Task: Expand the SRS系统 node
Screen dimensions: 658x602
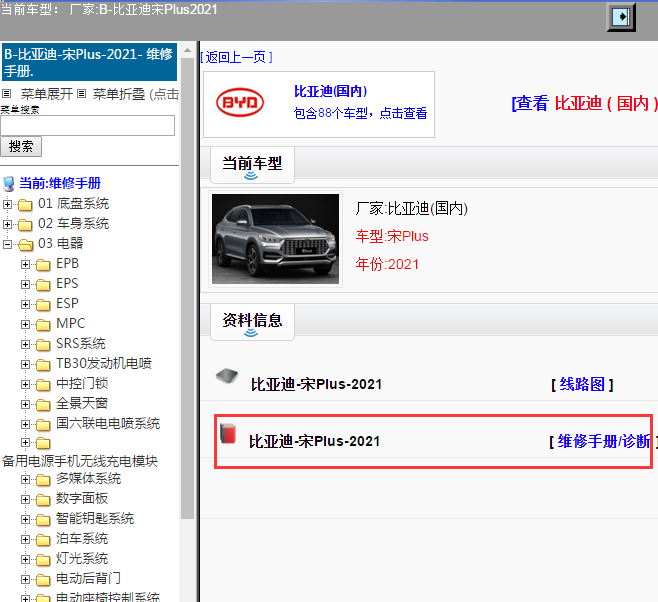Action: (x=25, y=344)
